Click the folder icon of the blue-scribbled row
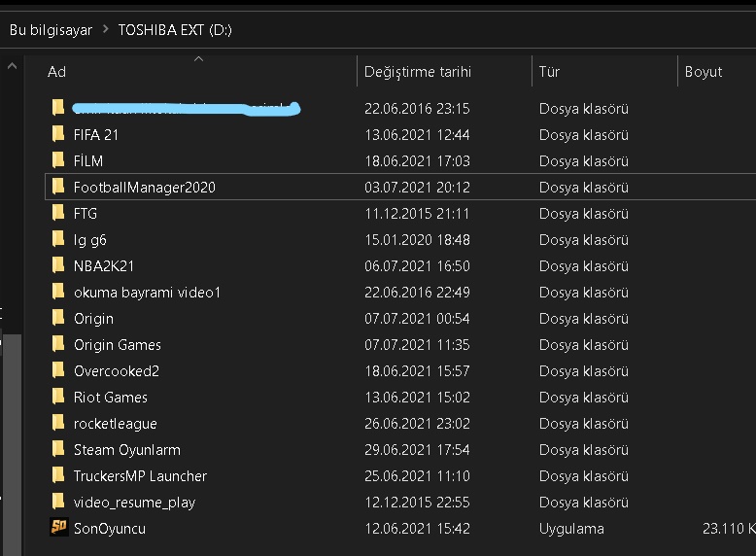Viewport: 756px width, 556px height. 58,108
